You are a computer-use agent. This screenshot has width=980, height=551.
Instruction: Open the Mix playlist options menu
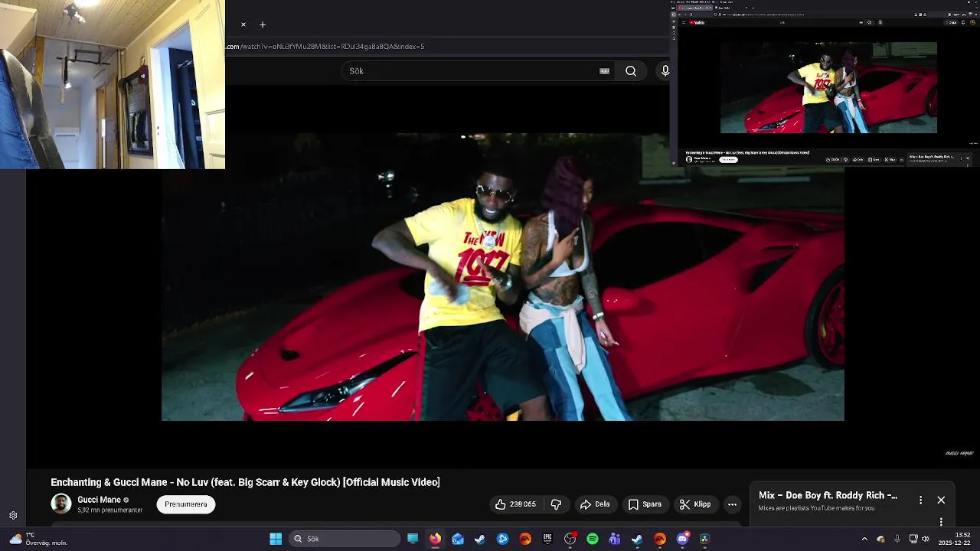[920, 500]
